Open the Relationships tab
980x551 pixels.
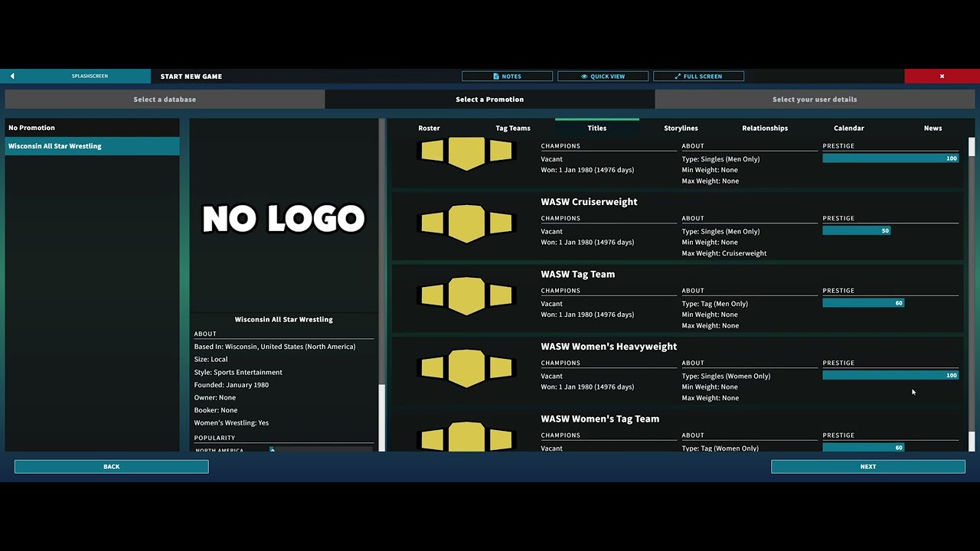[765, 129]
